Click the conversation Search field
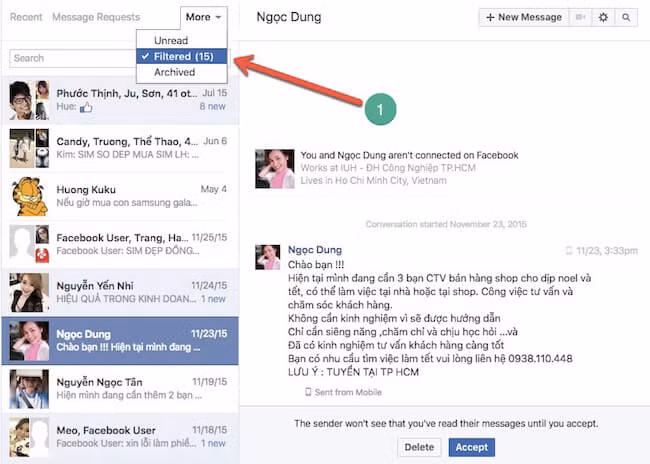 click(x=70, y=58)
